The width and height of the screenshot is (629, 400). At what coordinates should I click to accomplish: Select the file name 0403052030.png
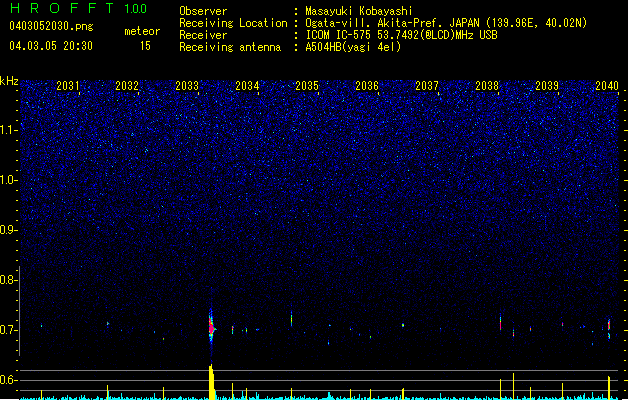tap(51, 26)
